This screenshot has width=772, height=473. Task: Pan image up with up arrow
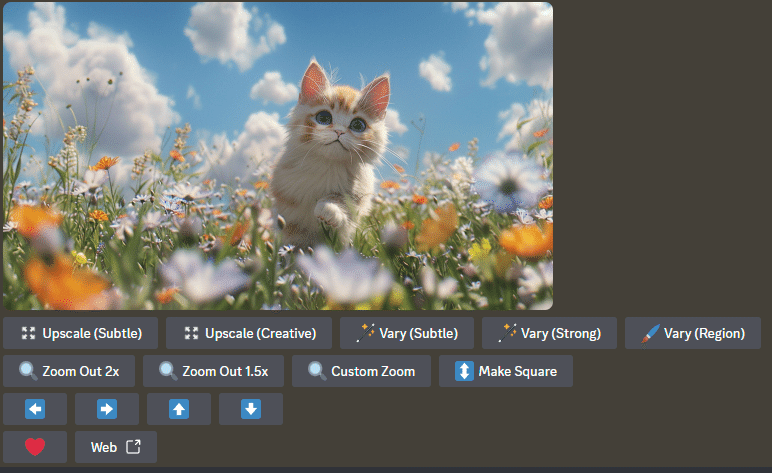(179, 409)
